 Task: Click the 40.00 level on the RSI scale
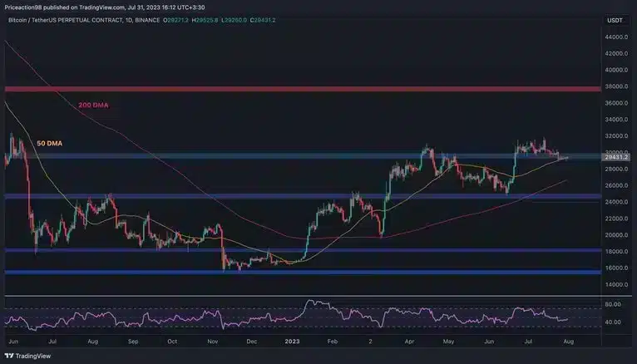(x=613, y=322)
